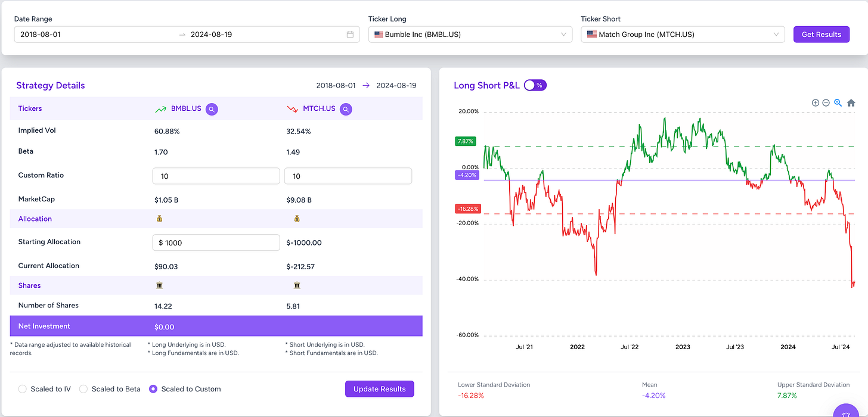The height and width of the screenshot is (417, 868).
Task: Click the red downtrend icon beside MTCH.US
Action: click(x=293, y=109)
